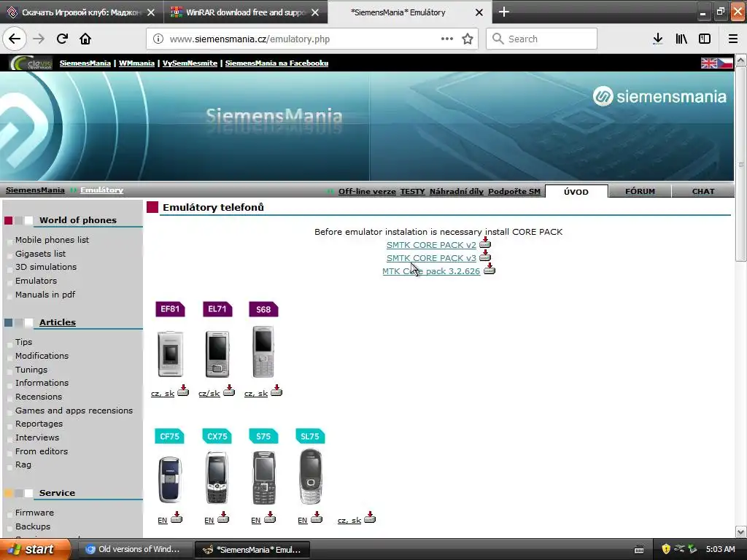
Task: Click the SL75 phone thumbnail
Action: point(310,477)
